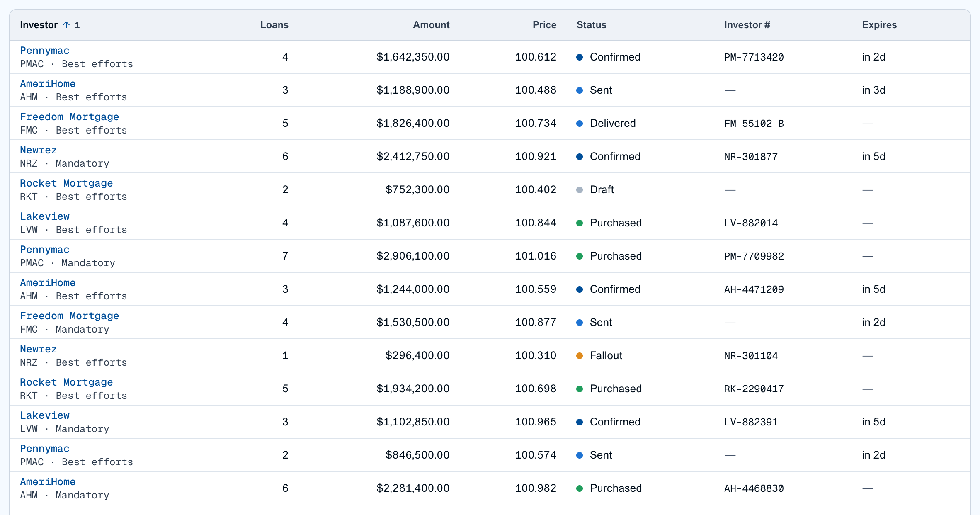Open Pennymac Mandatory link for PM-7709982
This screenshot has height=515, width=980.
pos(45,250)
